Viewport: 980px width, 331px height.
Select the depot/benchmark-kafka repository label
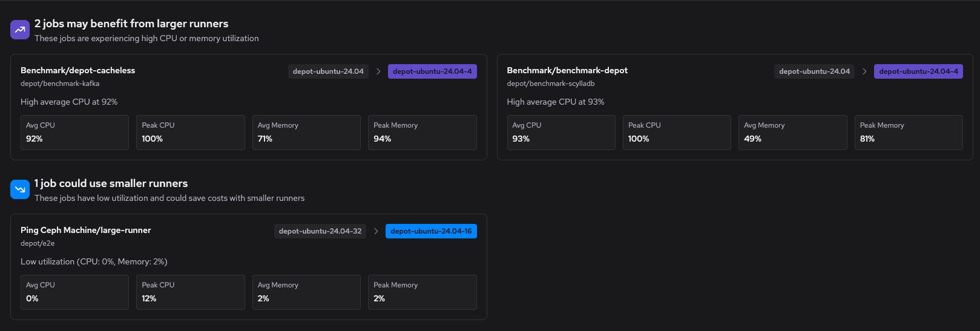60,84
